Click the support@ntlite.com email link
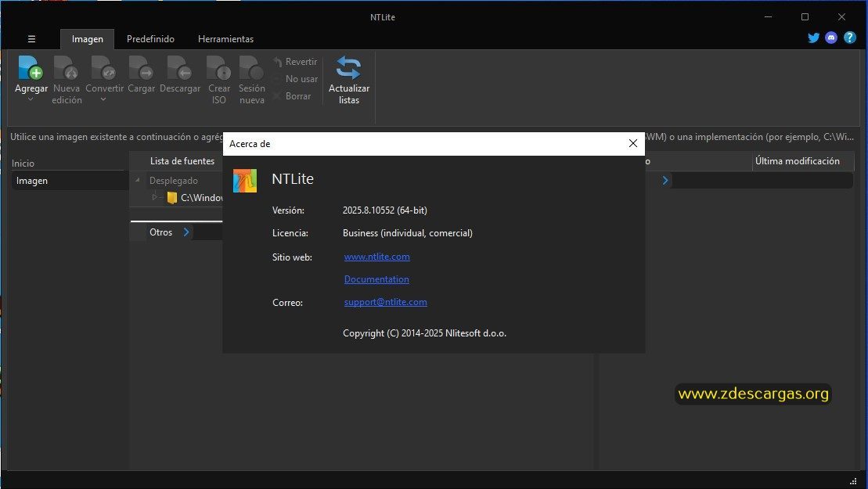 [x=385, y=302]
